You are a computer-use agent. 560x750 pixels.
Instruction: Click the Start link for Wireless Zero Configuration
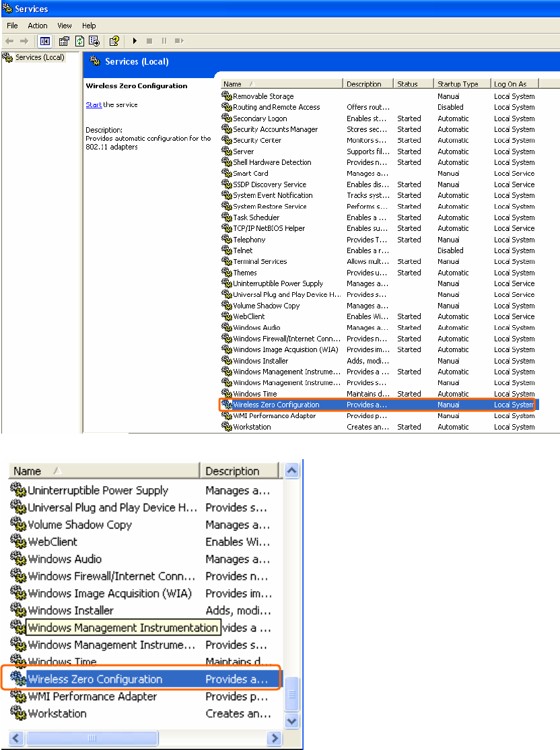coord(94,105)
